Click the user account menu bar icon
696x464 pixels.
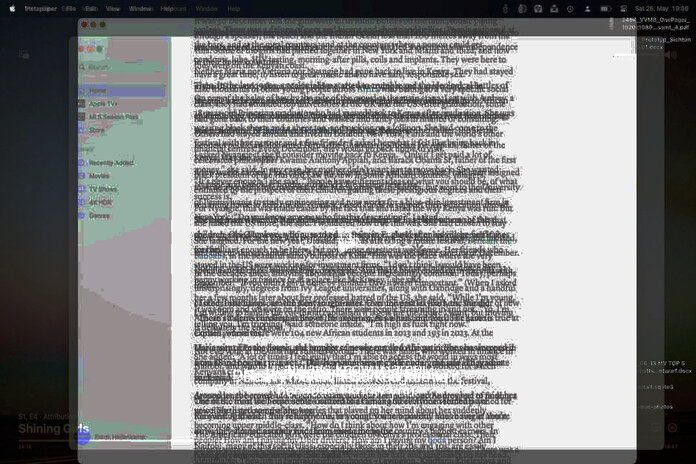coord(587,9)
